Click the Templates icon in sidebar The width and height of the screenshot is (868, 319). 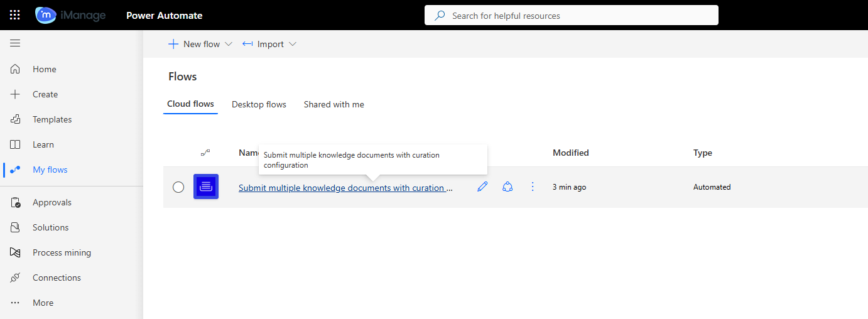pos(16,119)
